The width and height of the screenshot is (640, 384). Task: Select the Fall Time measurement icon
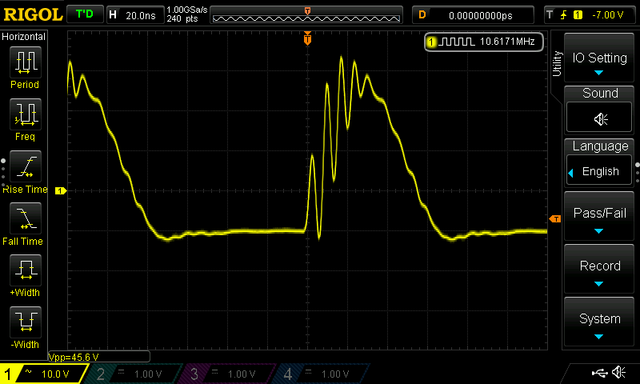[x=25, y=218]
